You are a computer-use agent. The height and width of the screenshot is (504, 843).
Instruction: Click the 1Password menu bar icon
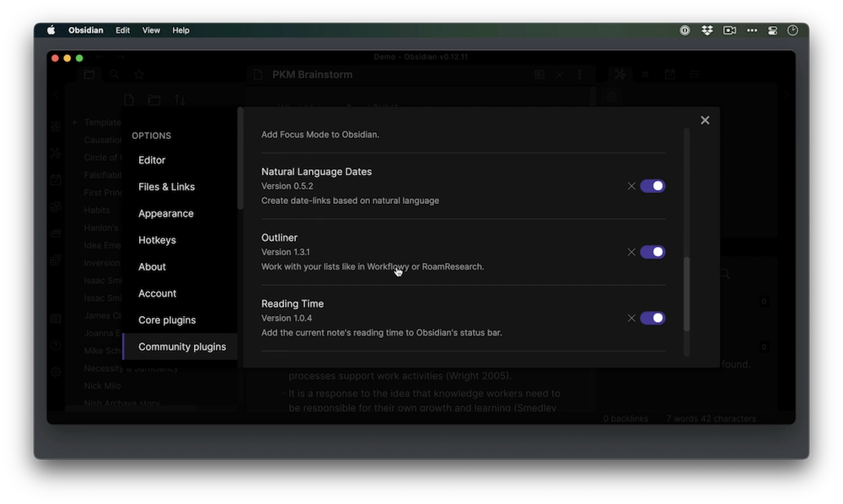pyautogui.click(x=685, y=30)
